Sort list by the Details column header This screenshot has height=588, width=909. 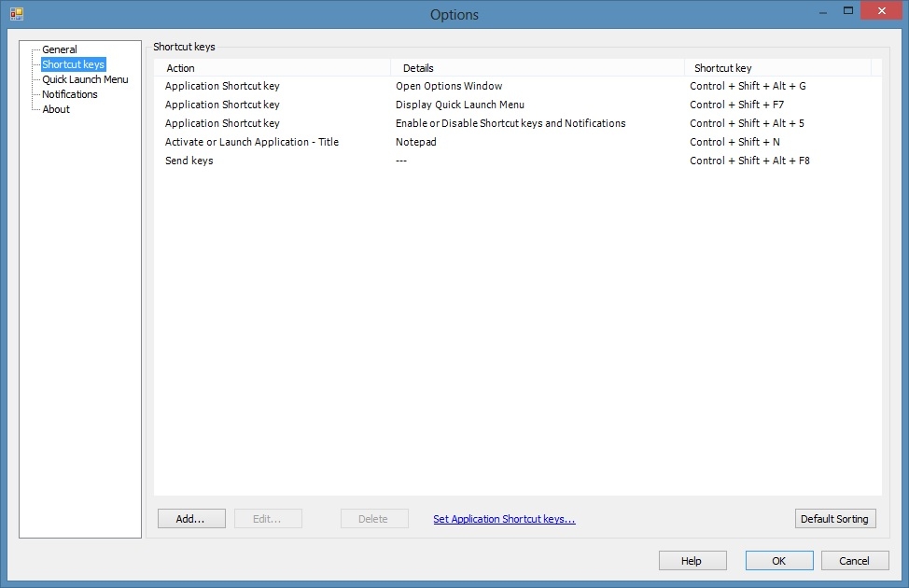click(538, 68)
